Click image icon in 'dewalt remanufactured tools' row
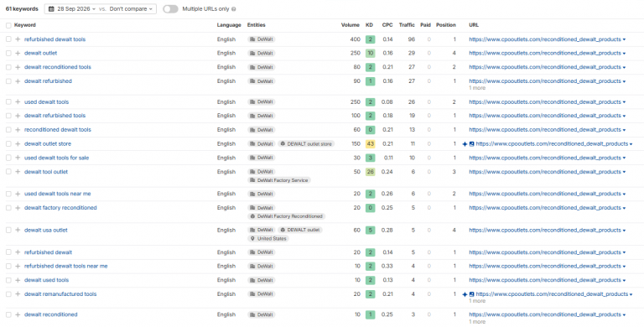 click(x=472, y=294)
